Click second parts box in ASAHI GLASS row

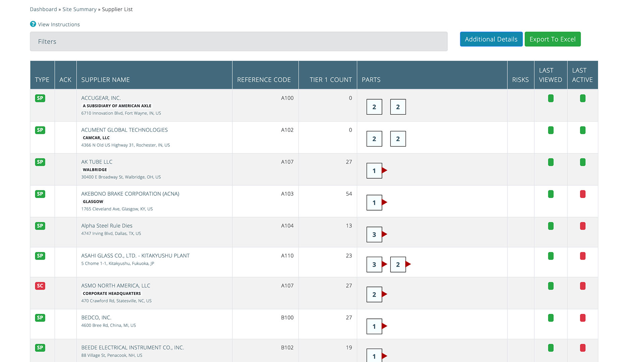coord(398,264)
